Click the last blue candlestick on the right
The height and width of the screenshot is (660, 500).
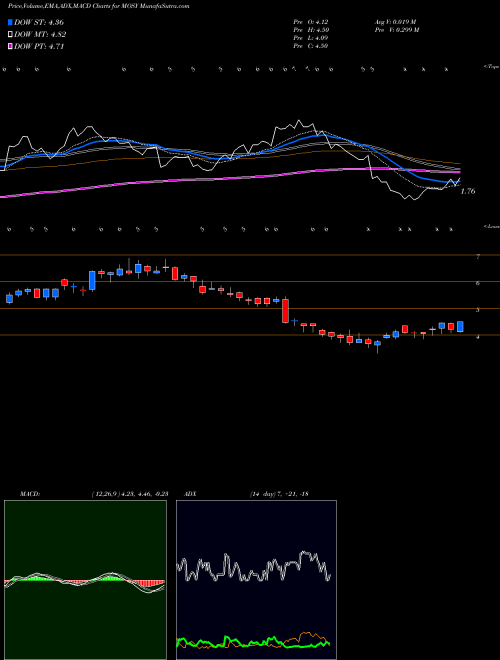tap(460, 327)
